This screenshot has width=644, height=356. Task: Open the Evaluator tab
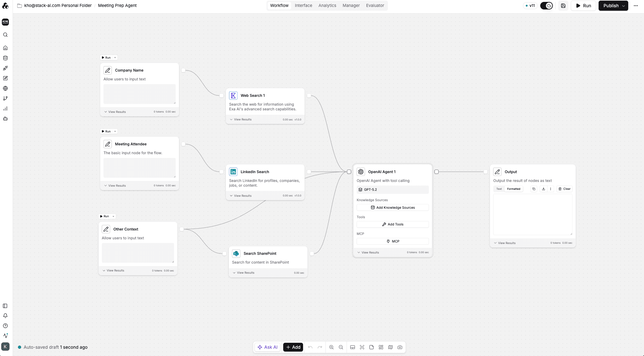[375, 6]
